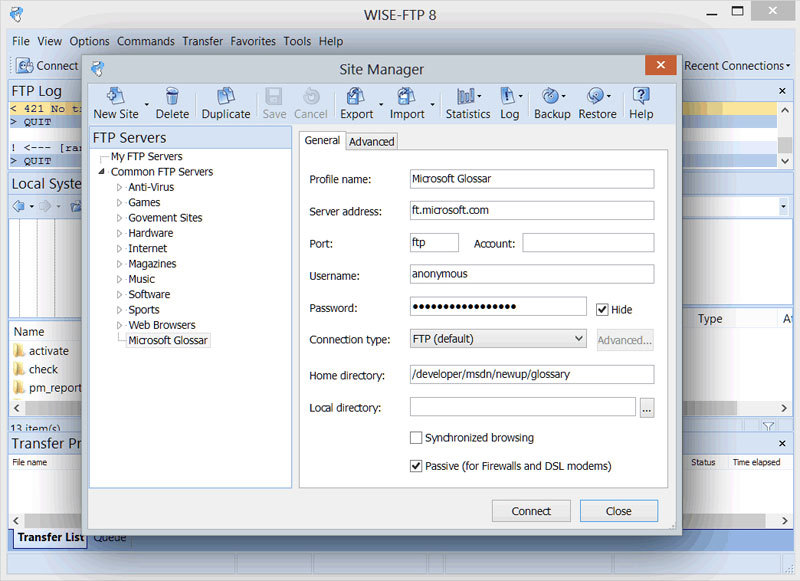Open the check folder in local list
800x581 pixels.
(x=36, y=369)
